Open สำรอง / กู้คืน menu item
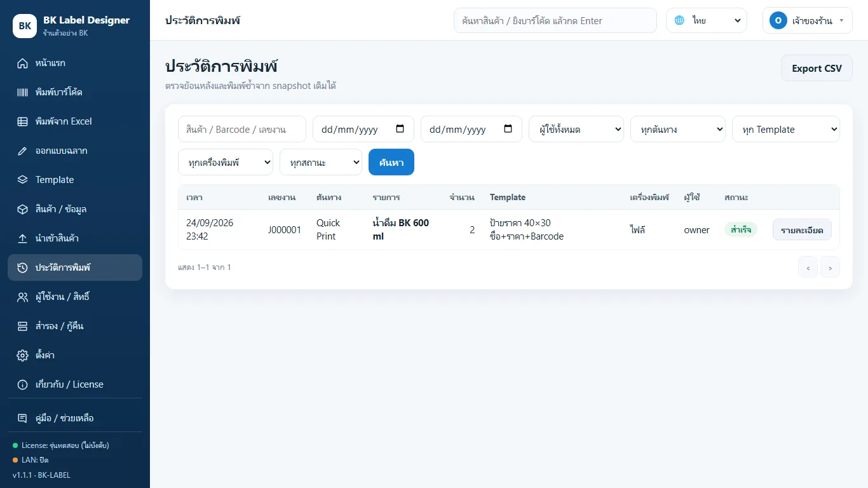868x488 pixels. tap(75, 326)
